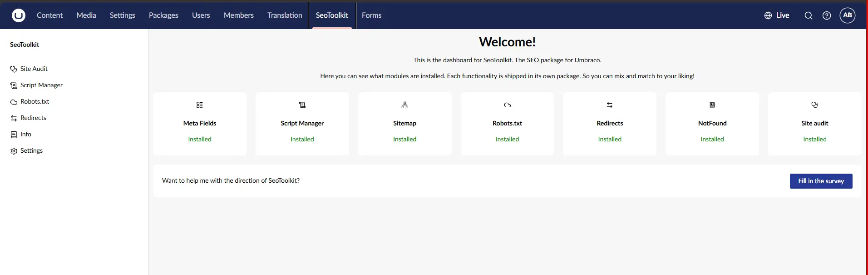Open the help question mark icon
Viewport: 868px width, 275px height.
[827, 15]
